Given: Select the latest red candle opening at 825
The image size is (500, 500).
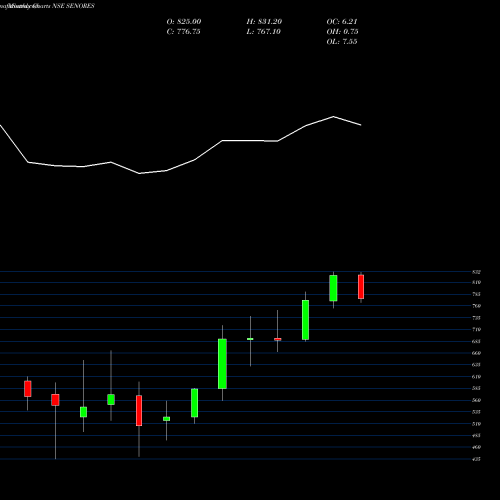Looking at the screenshot, I should pyautogui.click(x=361, y=287).
